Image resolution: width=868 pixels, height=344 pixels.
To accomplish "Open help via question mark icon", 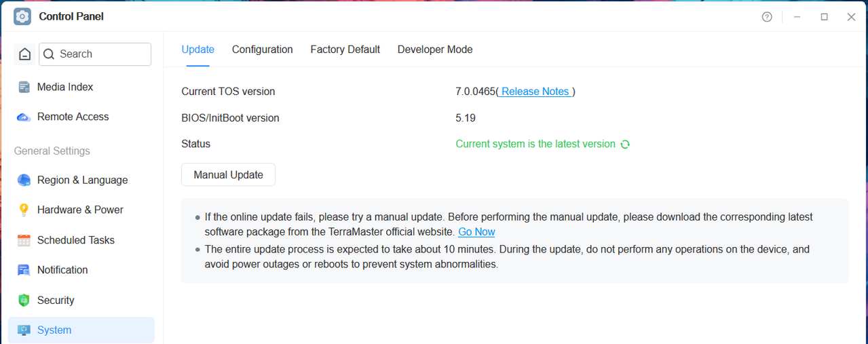I will point(767,17).
